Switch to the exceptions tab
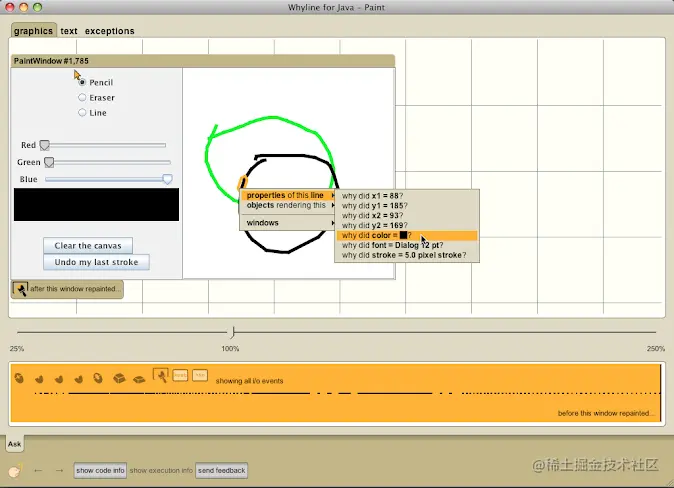This screenshot has width=674, height=488. [x=110, y=31]
